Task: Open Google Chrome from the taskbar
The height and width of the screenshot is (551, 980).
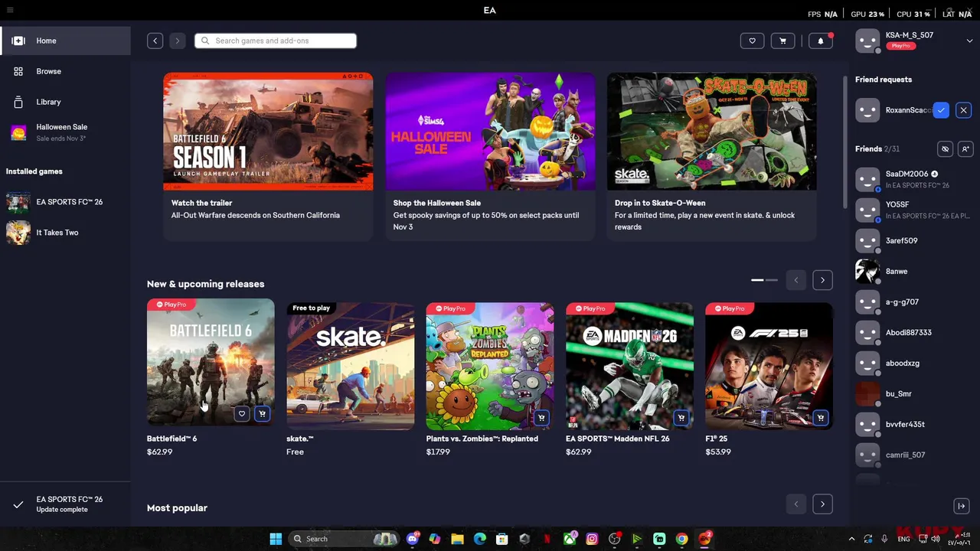Action: tap(681, 539)
